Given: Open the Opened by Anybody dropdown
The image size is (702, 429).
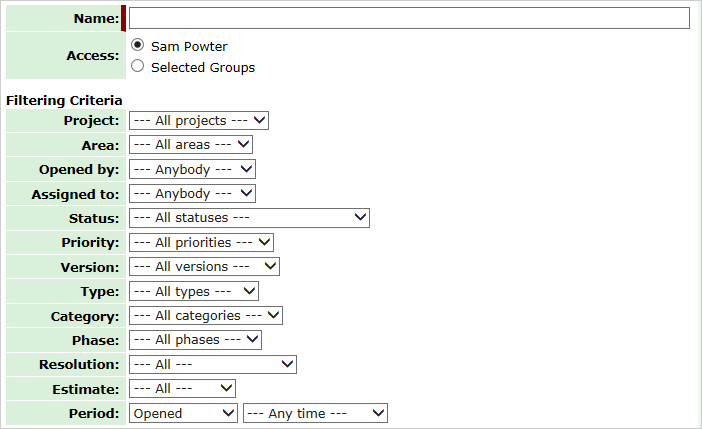Looking at the screenshot, I should pyautogui.click(x=193, y=169).
